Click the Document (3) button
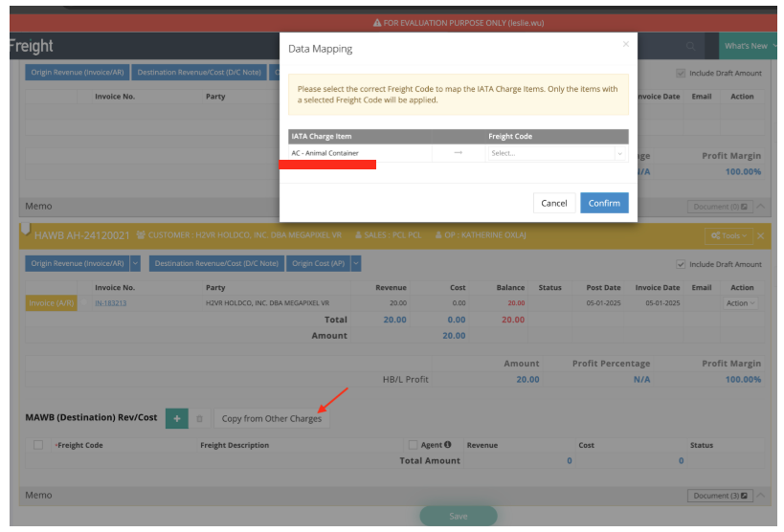The image size is (784, 532). (719, 496)
